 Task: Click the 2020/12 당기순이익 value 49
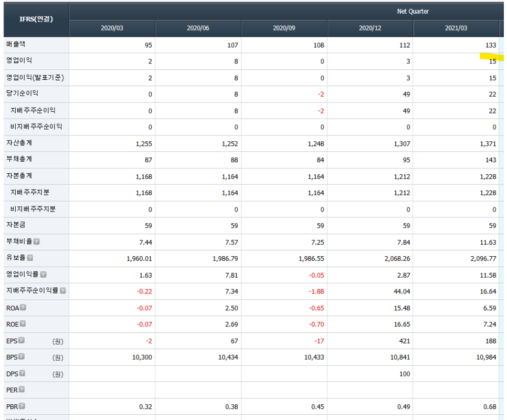tap(406, 94)
